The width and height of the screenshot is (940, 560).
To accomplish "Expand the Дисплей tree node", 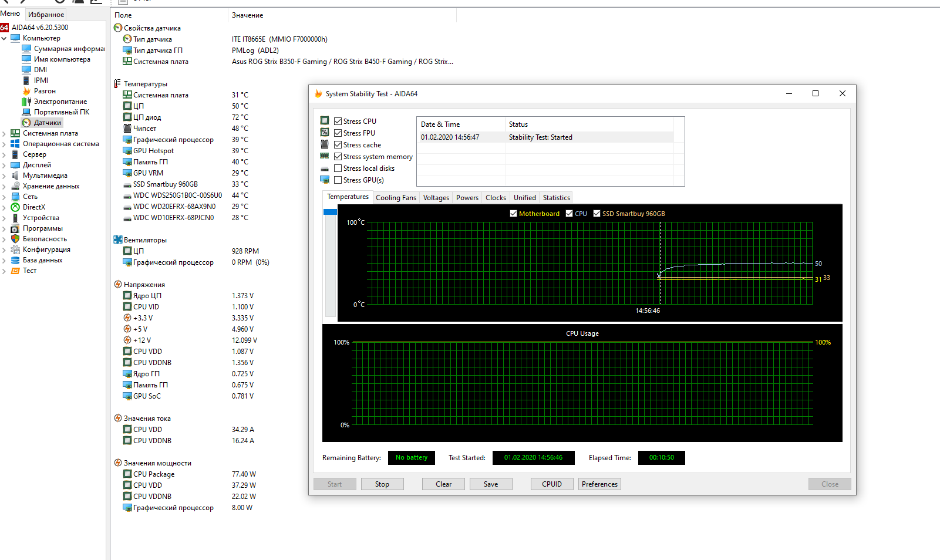I will tap(4, 165).
